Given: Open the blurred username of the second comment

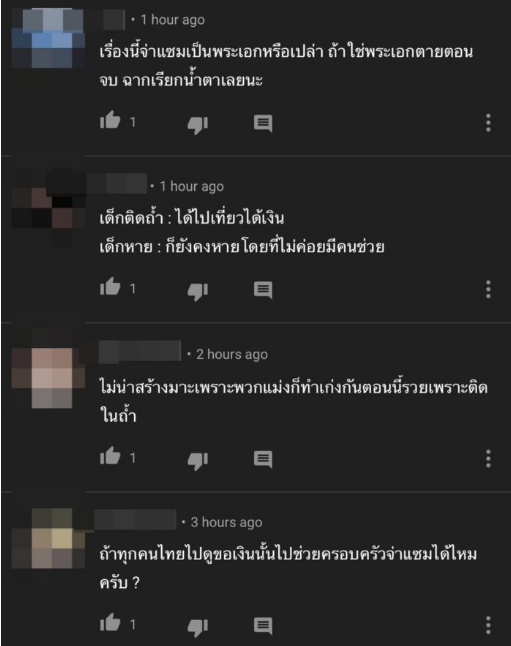Looking at the screenshot, I should (117, 184).
